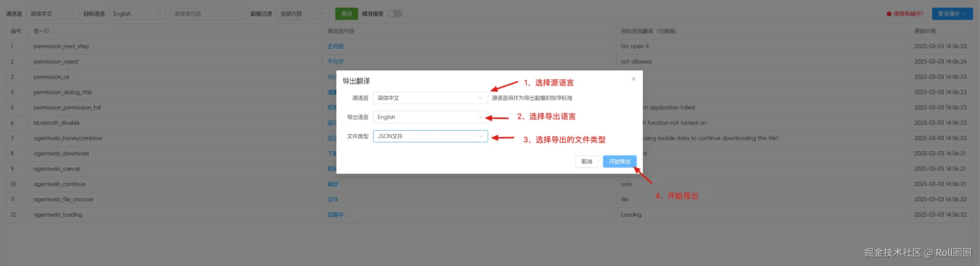
Task: Open the 更多操作 more actions dropdown
Action: tap(952, 14)
